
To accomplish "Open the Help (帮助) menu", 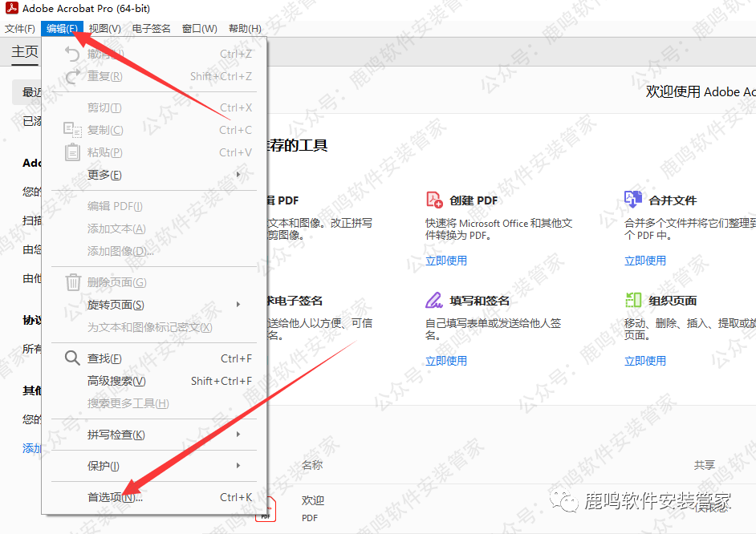I will point(245,29).
